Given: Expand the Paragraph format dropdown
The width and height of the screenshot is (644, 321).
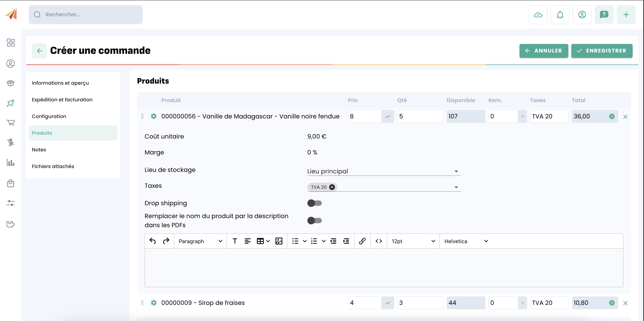Looking at the screenshot, I should [200, 241].
